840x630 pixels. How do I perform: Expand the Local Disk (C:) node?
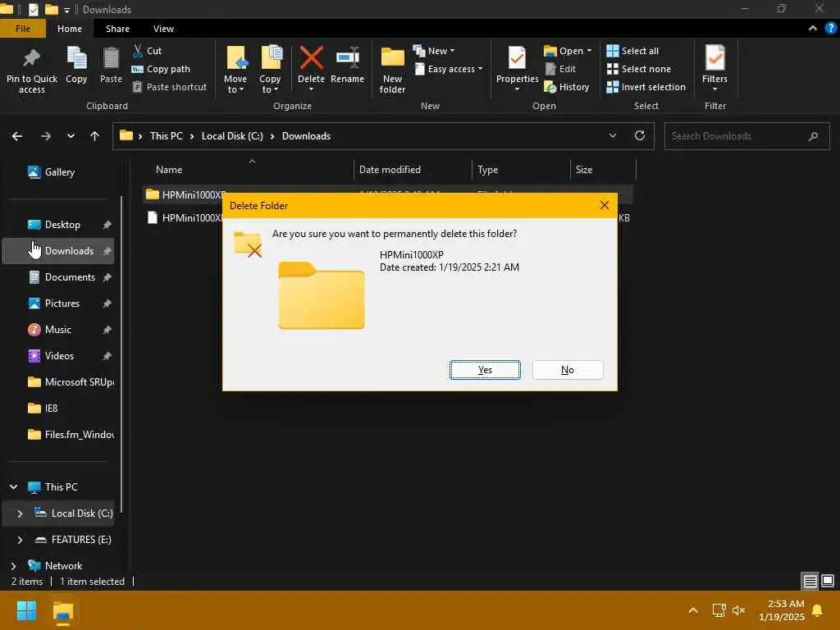(20, 514)
